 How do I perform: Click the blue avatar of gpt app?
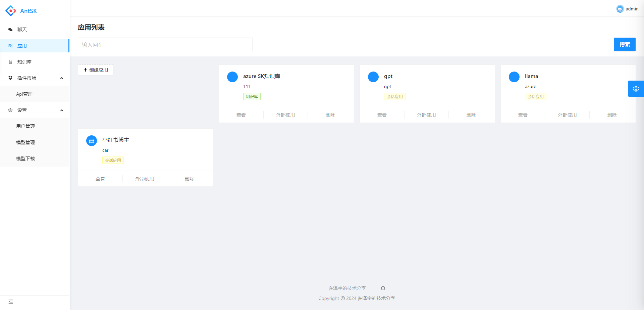[373, 77]
